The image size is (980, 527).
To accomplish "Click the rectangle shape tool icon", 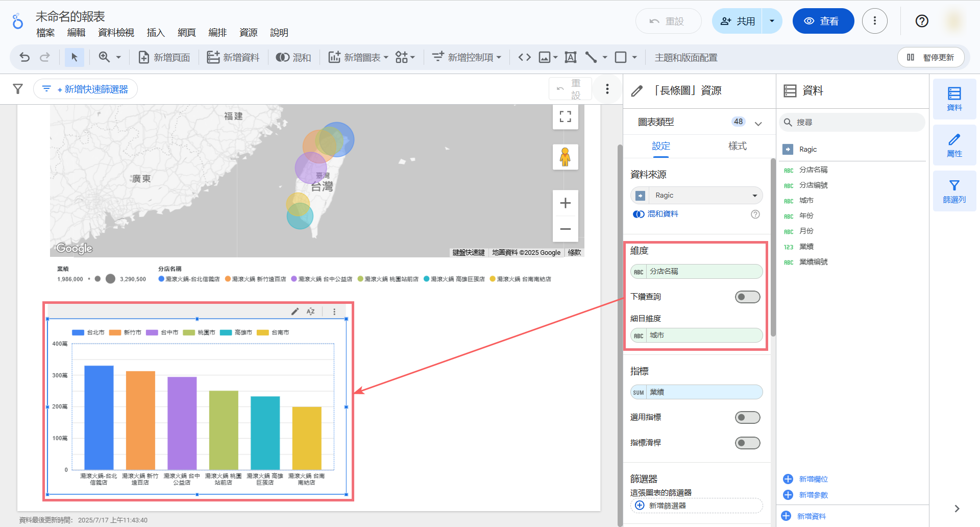I will point(621,57).
